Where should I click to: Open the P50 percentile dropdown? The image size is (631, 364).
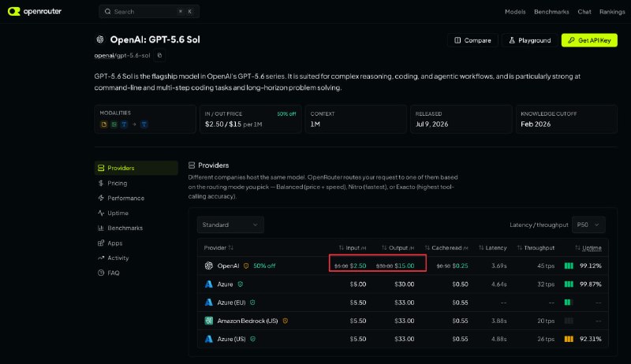(x=588, y=225)
